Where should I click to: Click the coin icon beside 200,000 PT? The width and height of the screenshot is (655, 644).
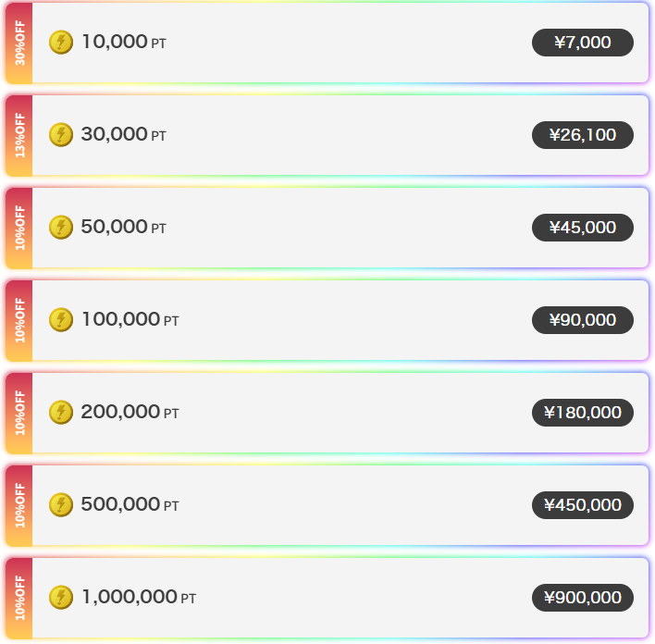point(61,413)
